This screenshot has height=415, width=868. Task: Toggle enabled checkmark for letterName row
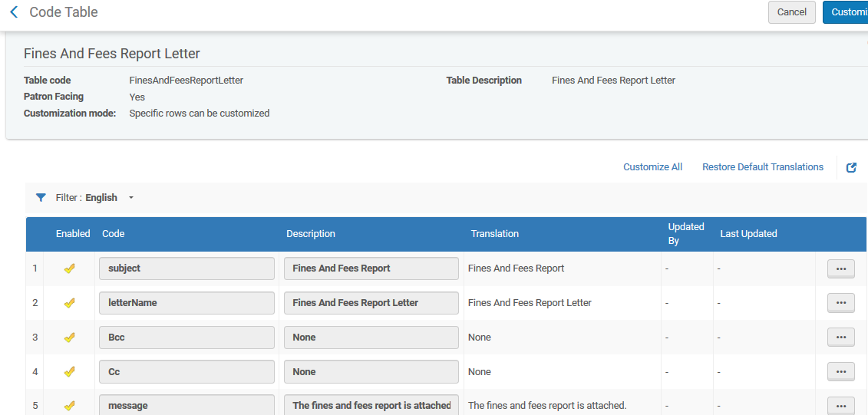pos(69,303)
